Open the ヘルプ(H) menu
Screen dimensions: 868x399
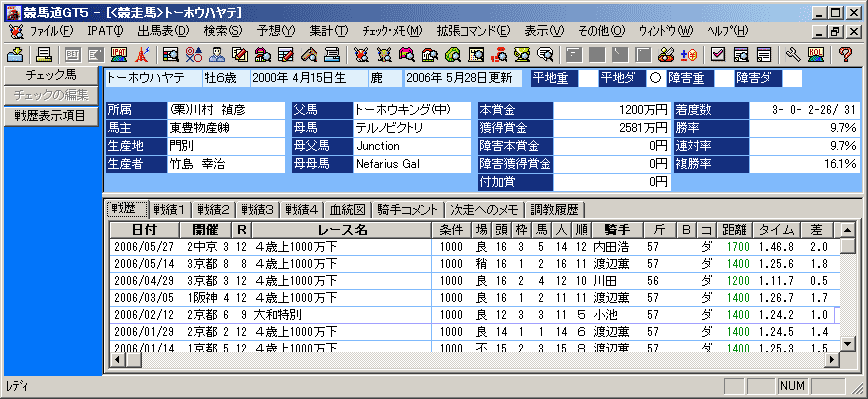pyautogui.click(x=728, y=31)
